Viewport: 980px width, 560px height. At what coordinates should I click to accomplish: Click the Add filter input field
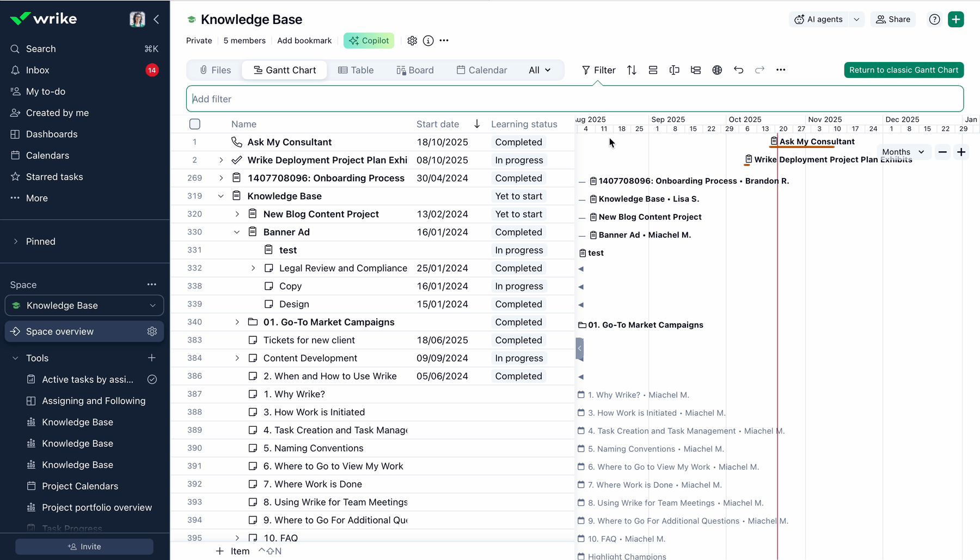(574, 99)
